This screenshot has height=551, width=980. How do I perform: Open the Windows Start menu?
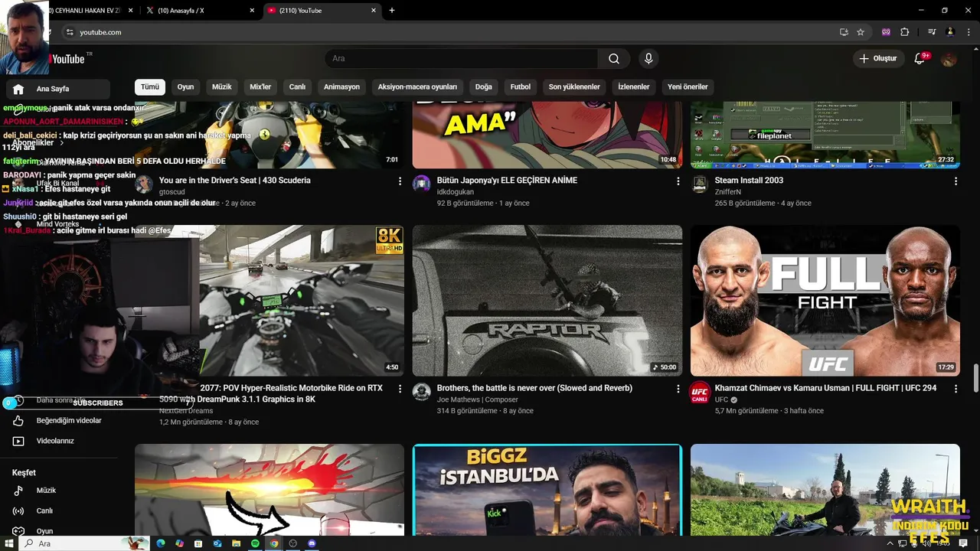[x=9, y=543]
